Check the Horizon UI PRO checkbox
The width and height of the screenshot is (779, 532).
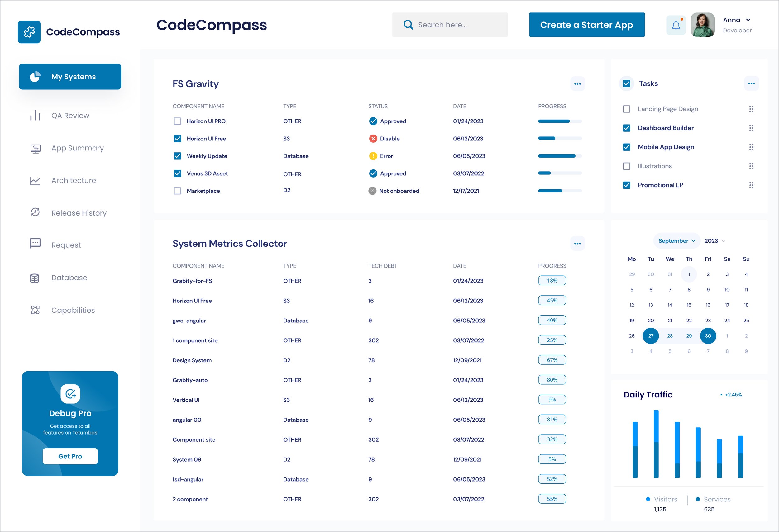coord(177,121)
